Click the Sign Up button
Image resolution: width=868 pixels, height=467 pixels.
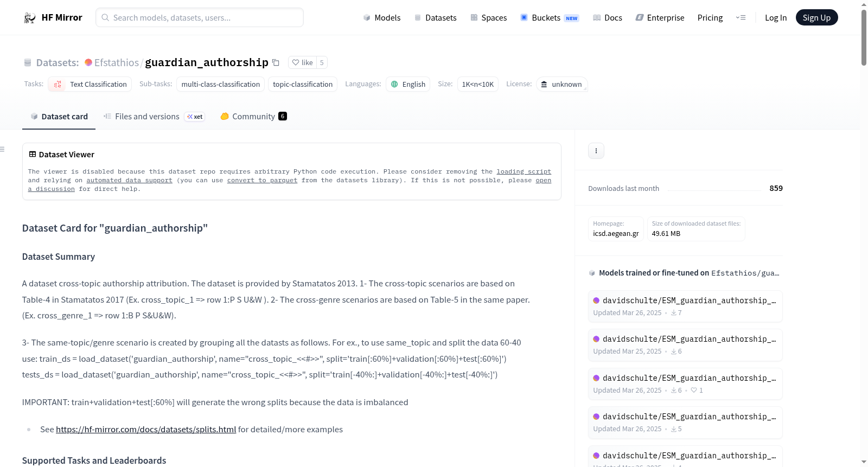click(817, 17)
